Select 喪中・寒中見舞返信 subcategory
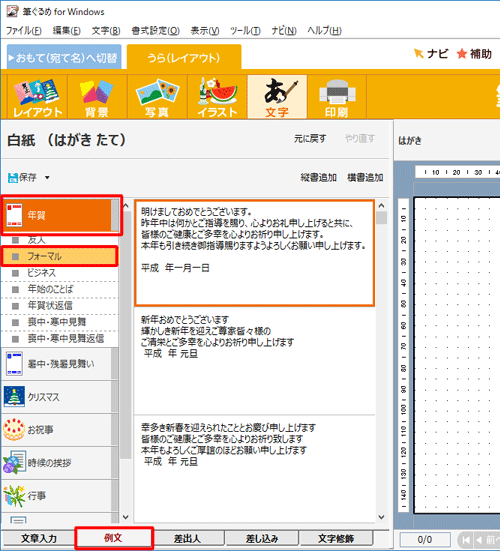This screenshot has width=500, height=551. tap(60, 339)
